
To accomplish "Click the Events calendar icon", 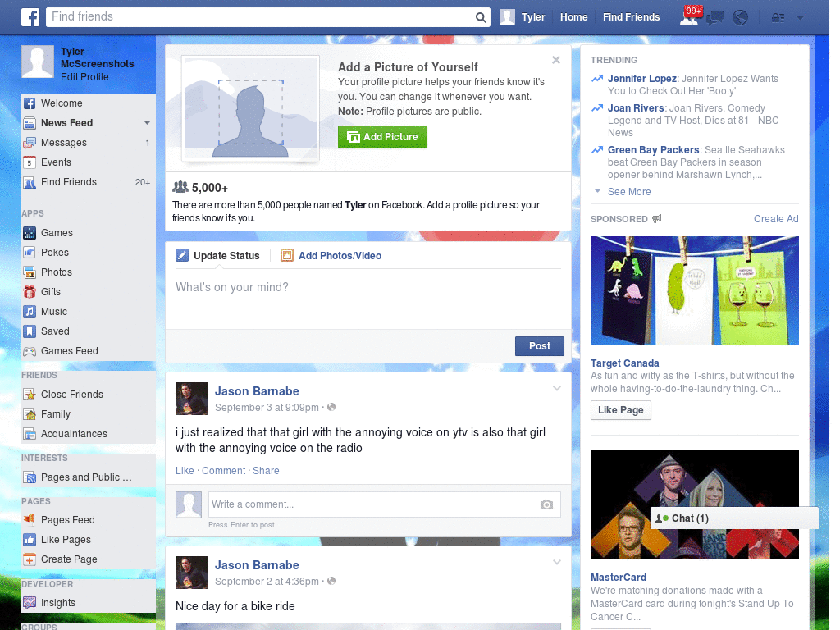I will (x=30, y=162).
